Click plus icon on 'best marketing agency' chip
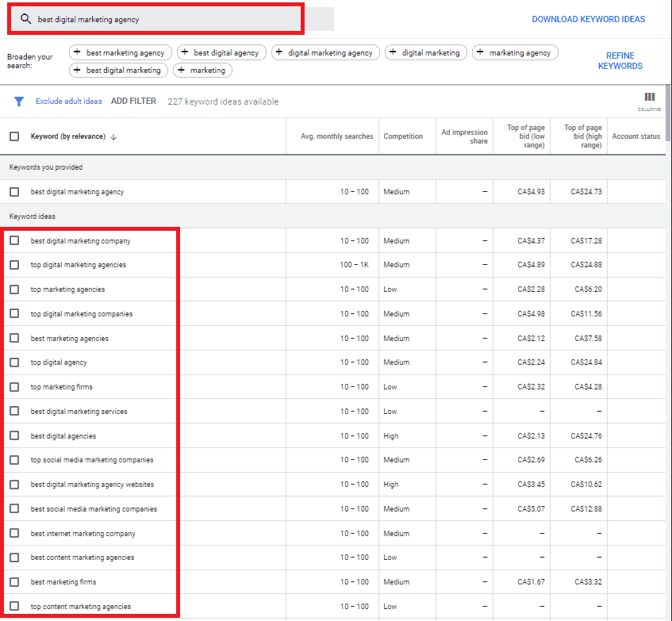Screen dimensions: 672x621 pos(77,52)
